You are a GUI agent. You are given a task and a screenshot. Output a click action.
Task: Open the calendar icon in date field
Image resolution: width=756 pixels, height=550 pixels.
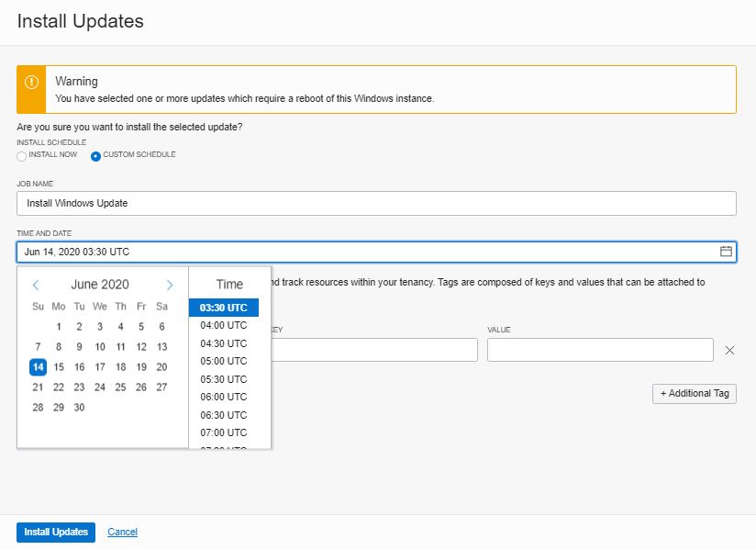click(726, 252)
